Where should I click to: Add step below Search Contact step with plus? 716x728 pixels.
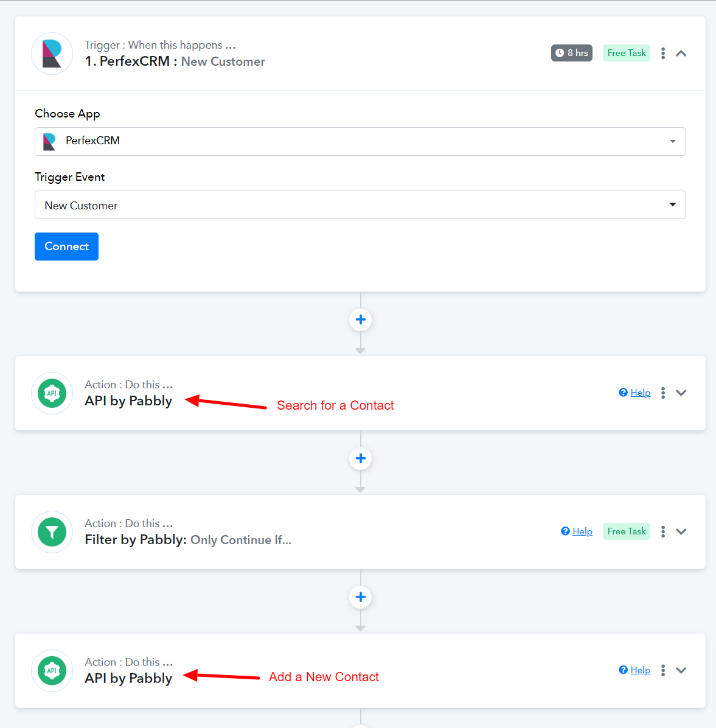[361, 459]
